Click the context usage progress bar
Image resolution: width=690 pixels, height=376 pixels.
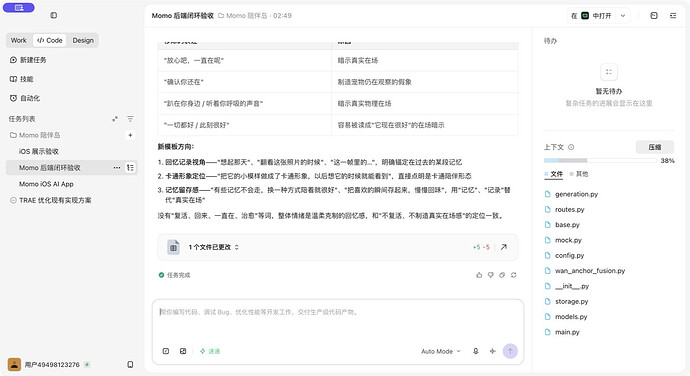(x=600, y=161)
